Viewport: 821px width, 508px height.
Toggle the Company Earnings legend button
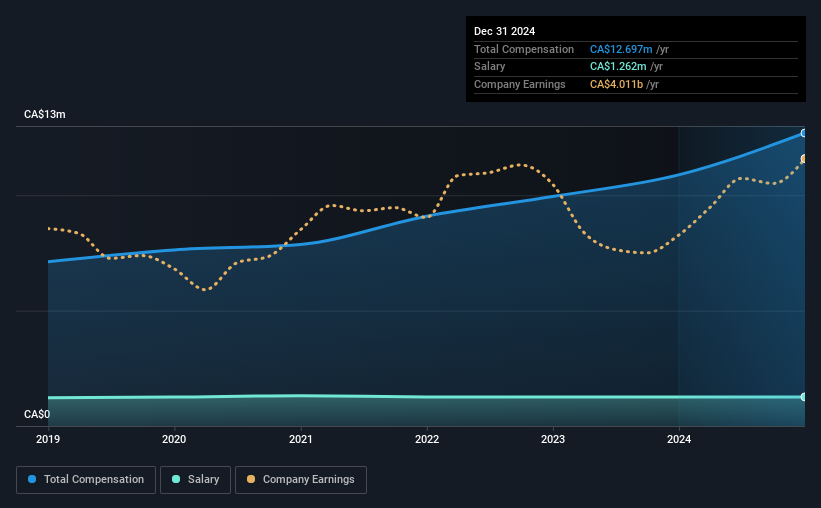coord(301,480)
